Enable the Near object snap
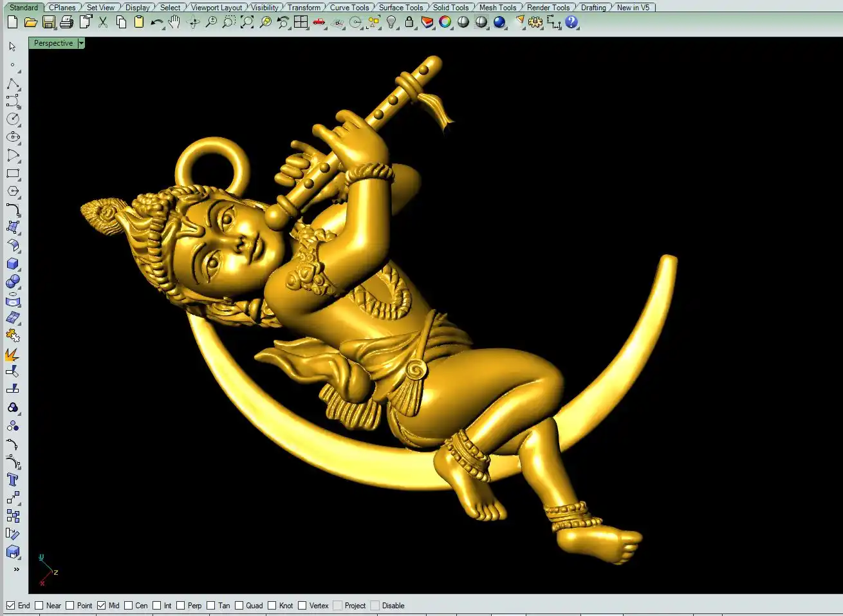843x616 pixels. point(39,606)
